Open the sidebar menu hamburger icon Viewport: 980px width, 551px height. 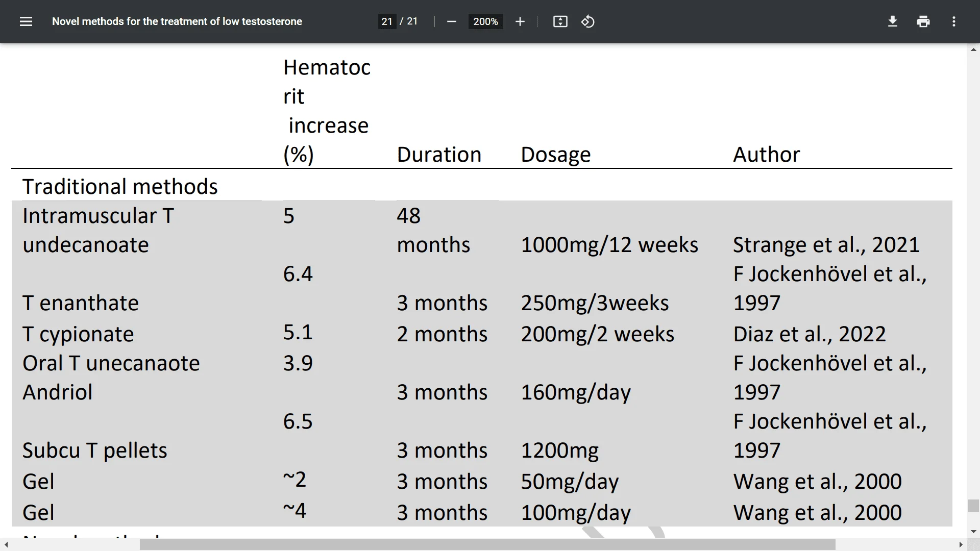pos(26,21)
